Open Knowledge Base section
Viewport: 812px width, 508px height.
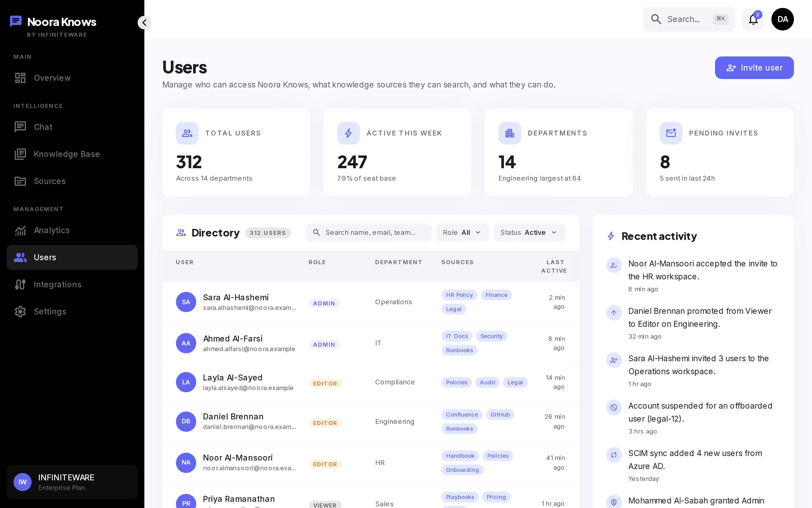[72, 154]
